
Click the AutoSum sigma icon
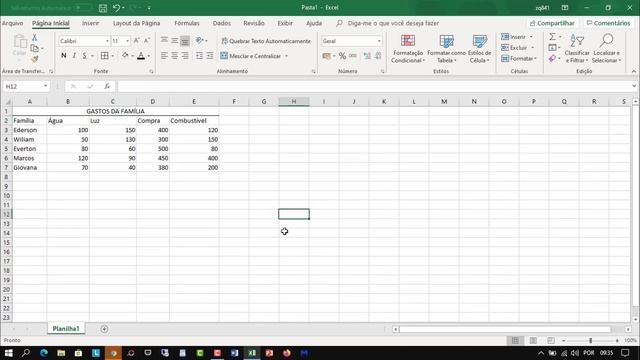coord(552,37)
